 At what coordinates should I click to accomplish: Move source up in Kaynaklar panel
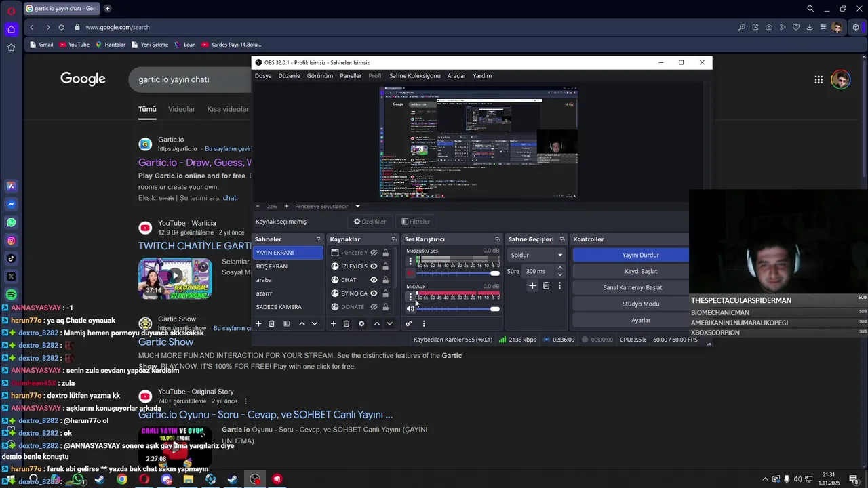pyautogui.click(x=377, y=324)
